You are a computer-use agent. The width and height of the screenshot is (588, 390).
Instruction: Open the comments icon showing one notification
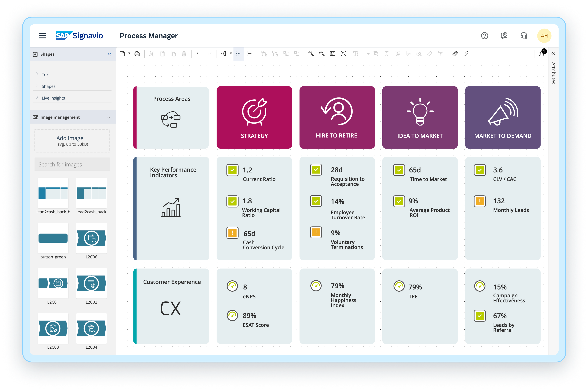[541, 54]
